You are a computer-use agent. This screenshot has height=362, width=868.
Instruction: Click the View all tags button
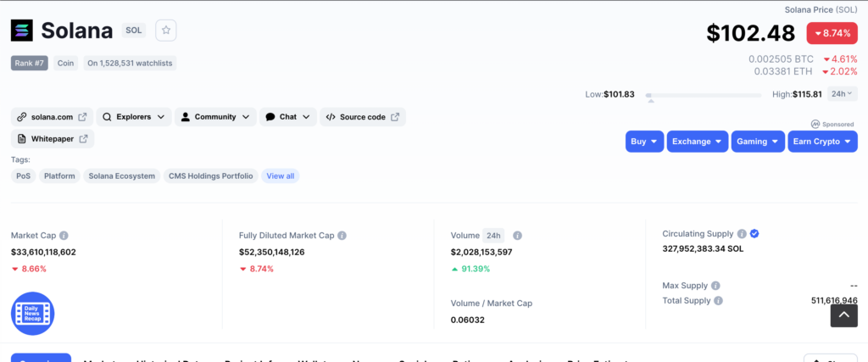[280, 176]
